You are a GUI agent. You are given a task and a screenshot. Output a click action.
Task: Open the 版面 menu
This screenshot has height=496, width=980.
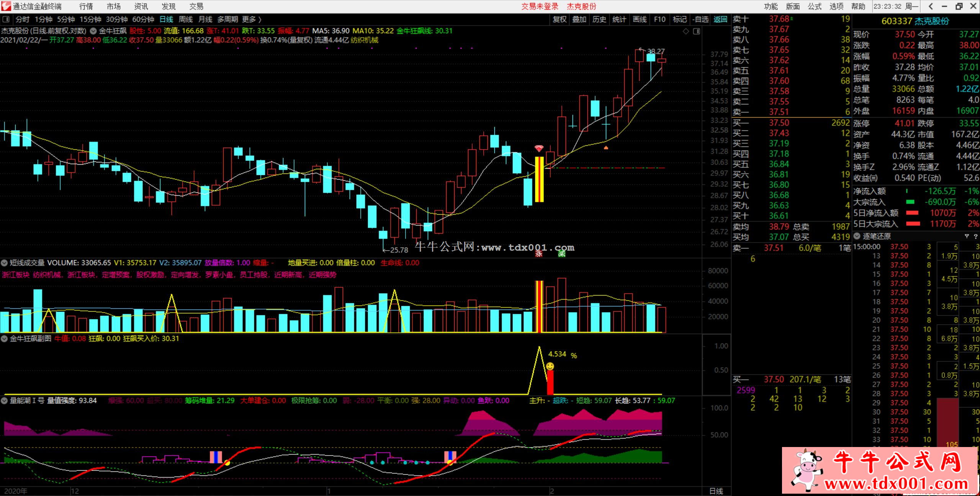point(793,6)
